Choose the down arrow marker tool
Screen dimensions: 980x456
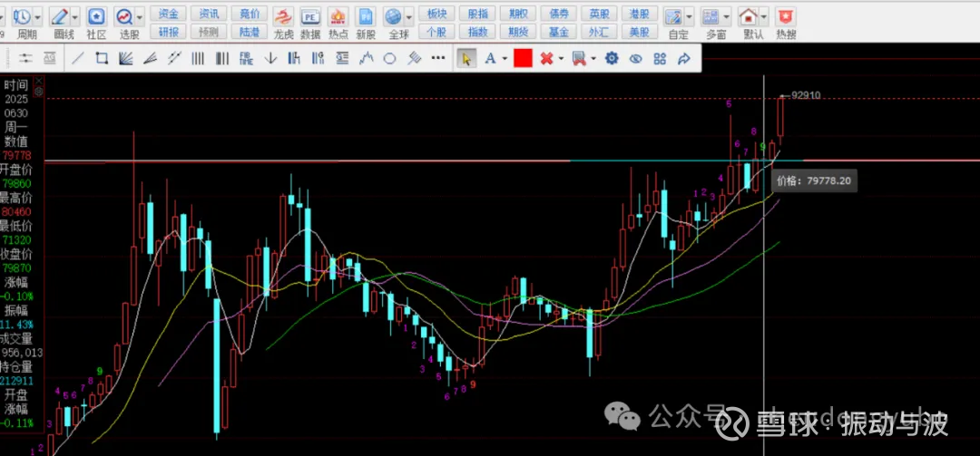(x=270, y=58)
